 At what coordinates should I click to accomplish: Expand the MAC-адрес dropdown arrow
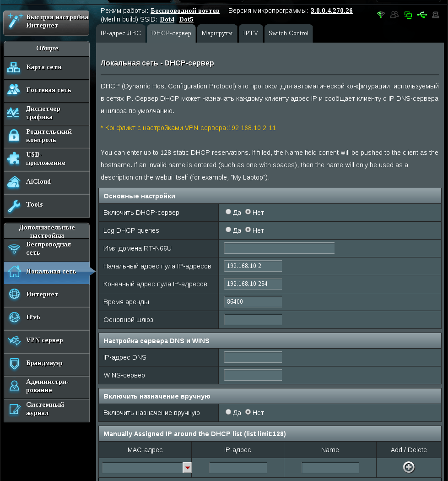pos(187,467)
